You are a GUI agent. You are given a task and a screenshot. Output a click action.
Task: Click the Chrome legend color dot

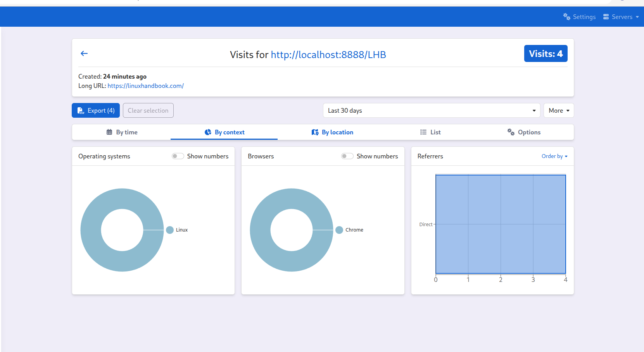click(x=339, y=230)
